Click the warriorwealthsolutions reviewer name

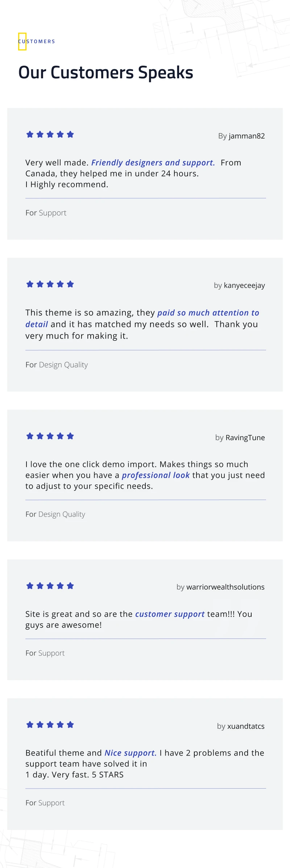pos(225,587)
